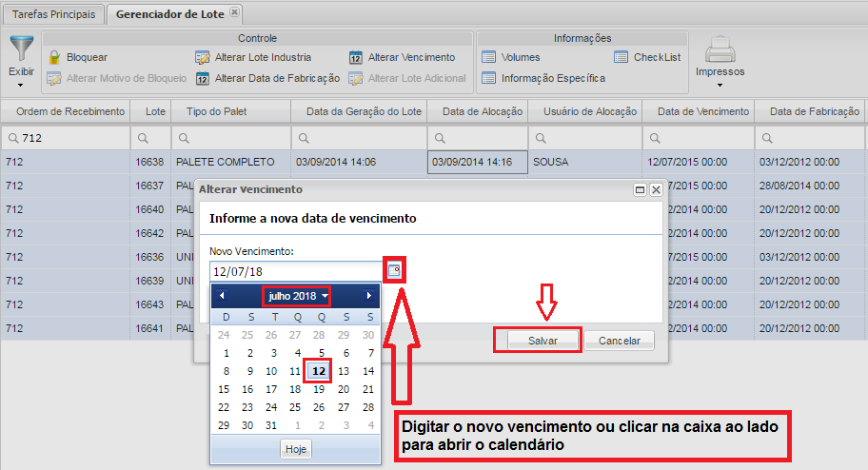Open the Volumes list icon
The width and height of the screenshot is (868, 470).
pyautogui.click(x=488, y=57)
